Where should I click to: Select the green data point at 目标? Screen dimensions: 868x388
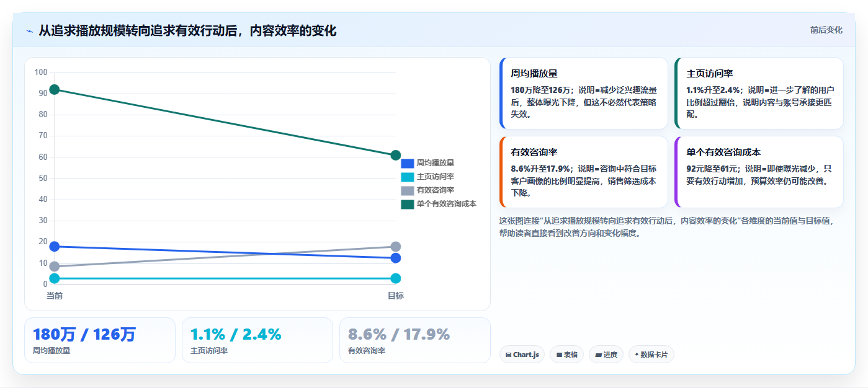[x=396, y=156]
